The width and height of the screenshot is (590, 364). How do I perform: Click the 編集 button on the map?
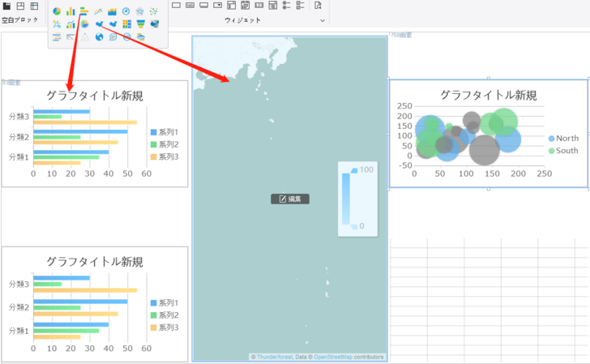pos(290,199)
